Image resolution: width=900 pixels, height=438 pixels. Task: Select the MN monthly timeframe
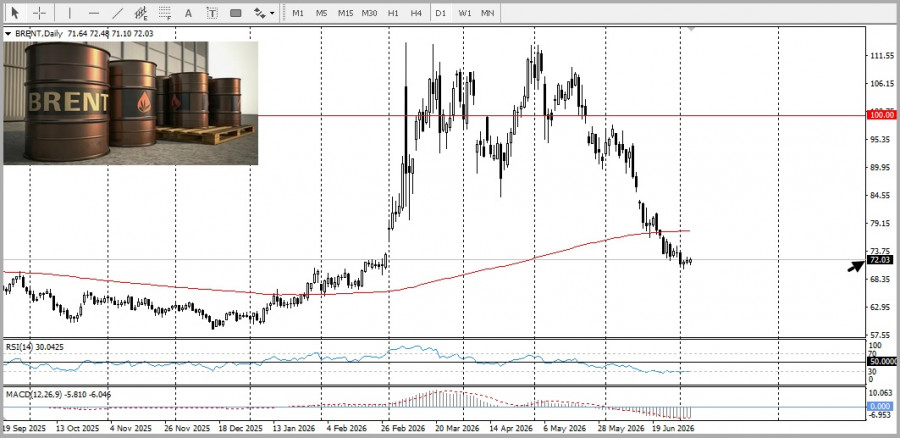[487, 13]
